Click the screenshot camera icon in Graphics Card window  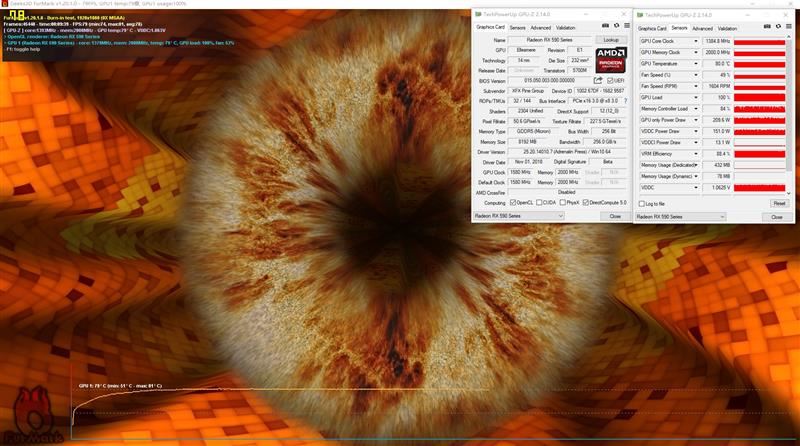point(605,26)
